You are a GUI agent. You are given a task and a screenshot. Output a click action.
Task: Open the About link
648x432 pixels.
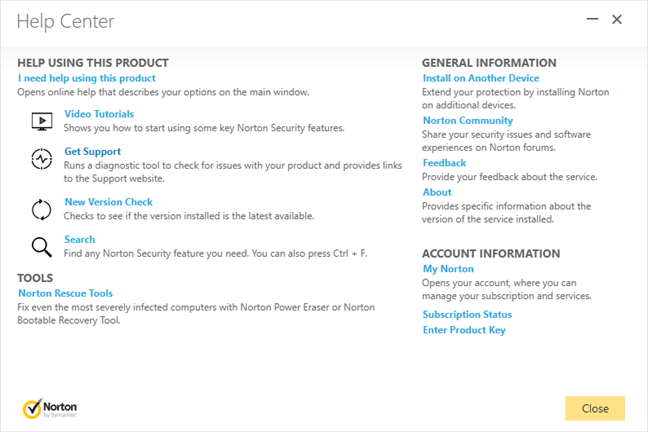click(437, 192)
